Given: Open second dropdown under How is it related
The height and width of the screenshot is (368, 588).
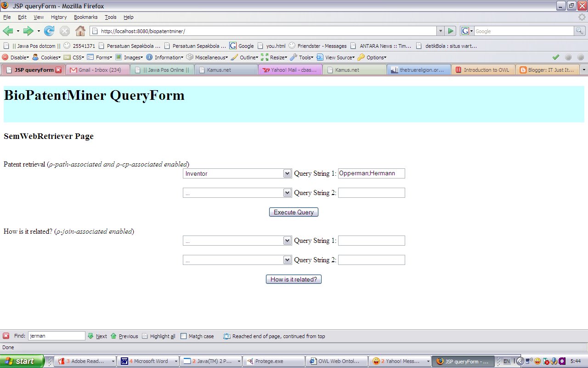Looking at the screenshot, I should [x=237, y=260].
